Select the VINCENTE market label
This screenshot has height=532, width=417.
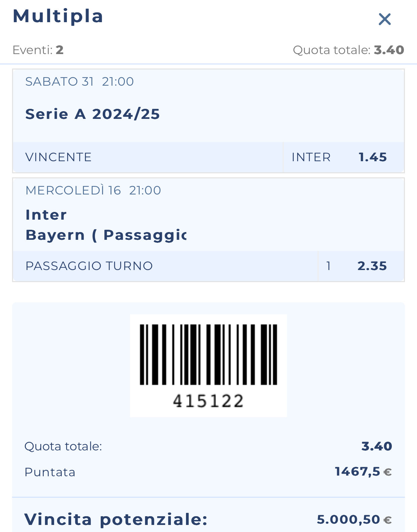click(x=58, y=157)
